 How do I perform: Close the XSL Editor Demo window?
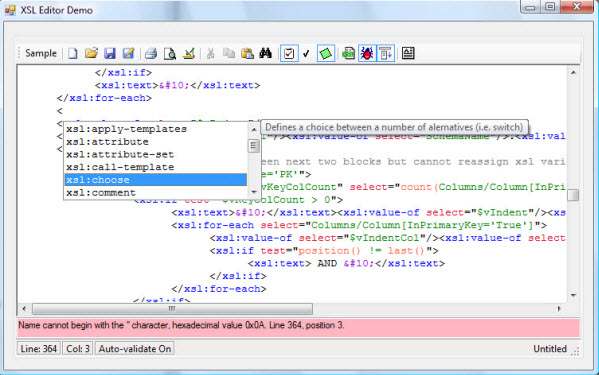(x=577, y=6)
